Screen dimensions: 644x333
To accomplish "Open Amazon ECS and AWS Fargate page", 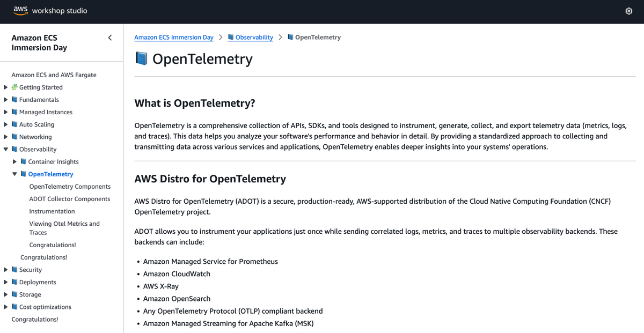I will tap(54, 75).
